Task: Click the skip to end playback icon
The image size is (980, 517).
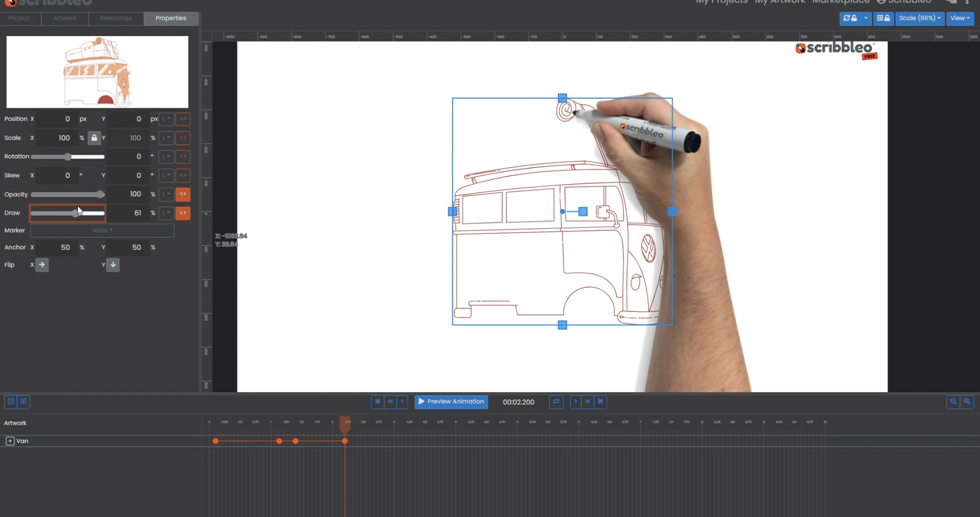Action: click(601, 402)
